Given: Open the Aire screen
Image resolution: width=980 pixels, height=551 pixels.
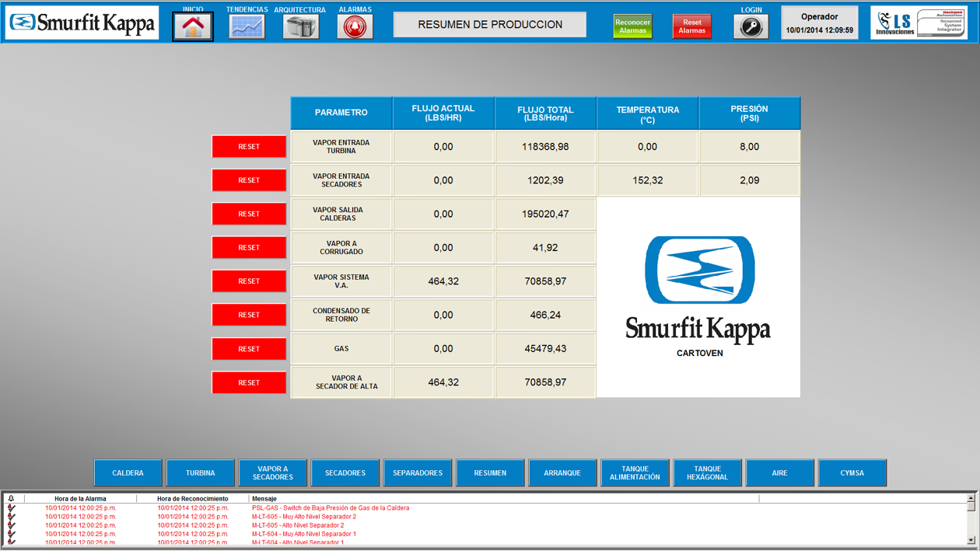Looking at the screenshot, I should [x=779, y=473].
